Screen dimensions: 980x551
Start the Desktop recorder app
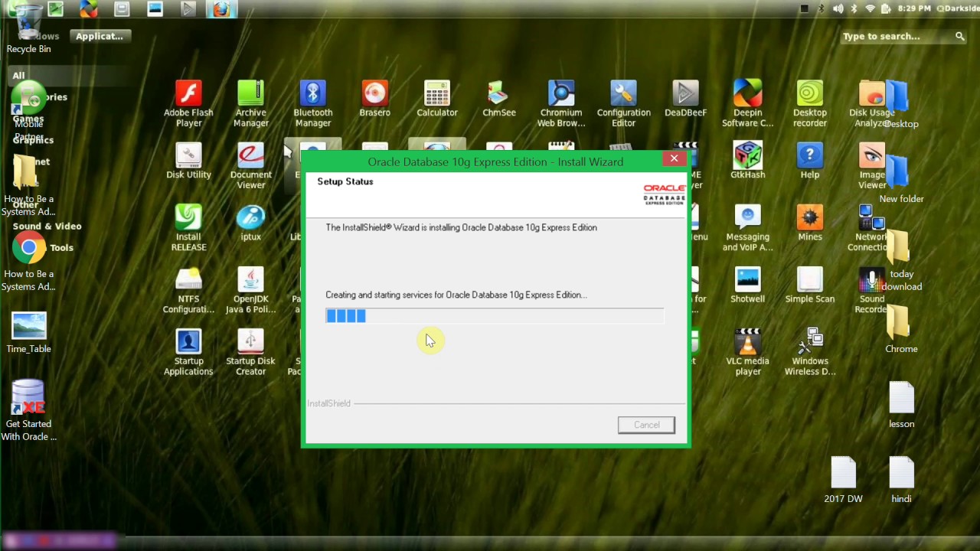click(809, 93)
